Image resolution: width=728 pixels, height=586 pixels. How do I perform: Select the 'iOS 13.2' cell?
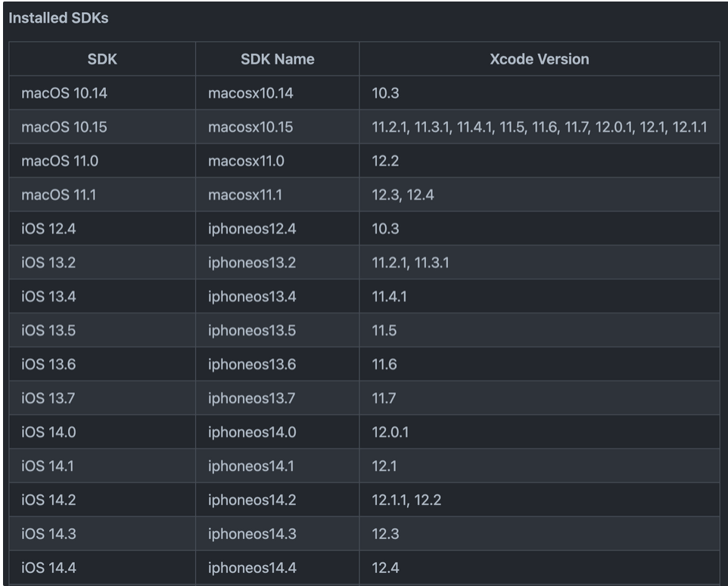coord(102,263)
